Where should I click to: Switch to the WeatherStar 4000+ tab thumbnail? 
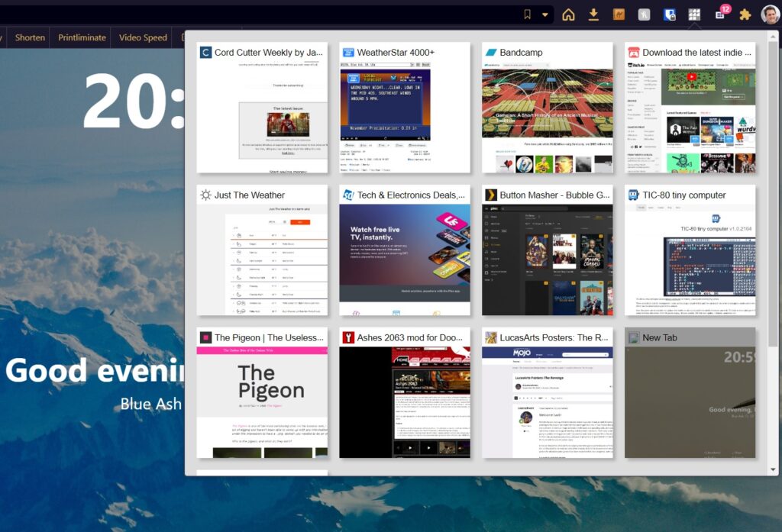(x=405, y=108)
